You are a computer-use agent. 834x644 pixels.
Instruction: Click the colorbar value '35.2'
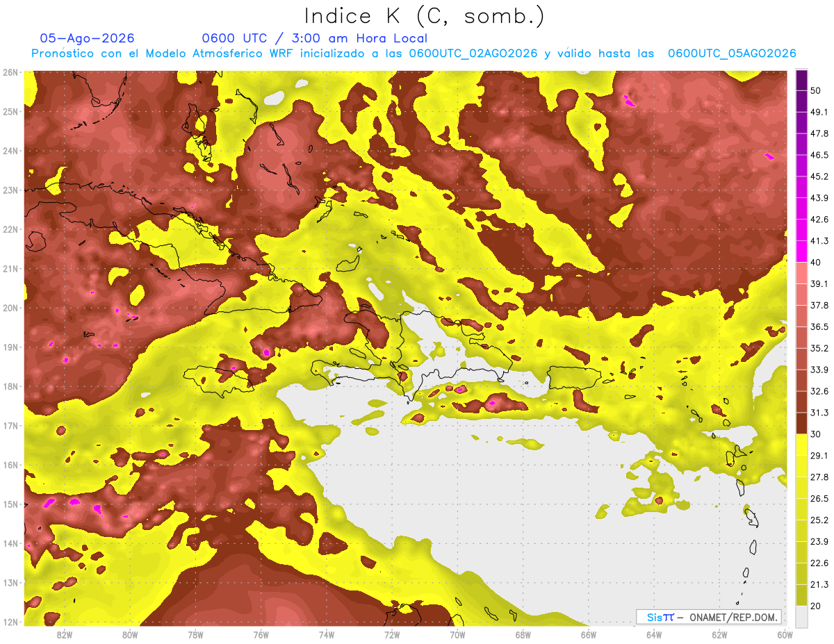point(819,348)
